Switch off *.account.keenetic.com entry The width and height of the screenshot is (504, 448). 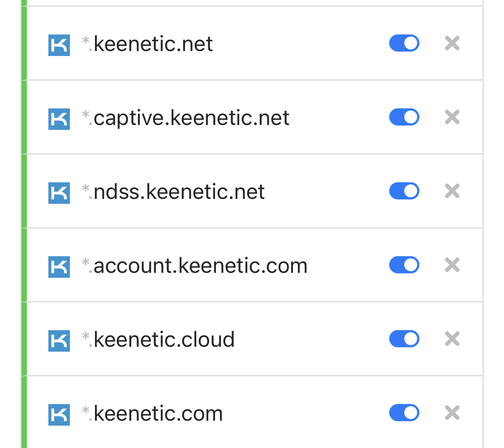(404, 265)
